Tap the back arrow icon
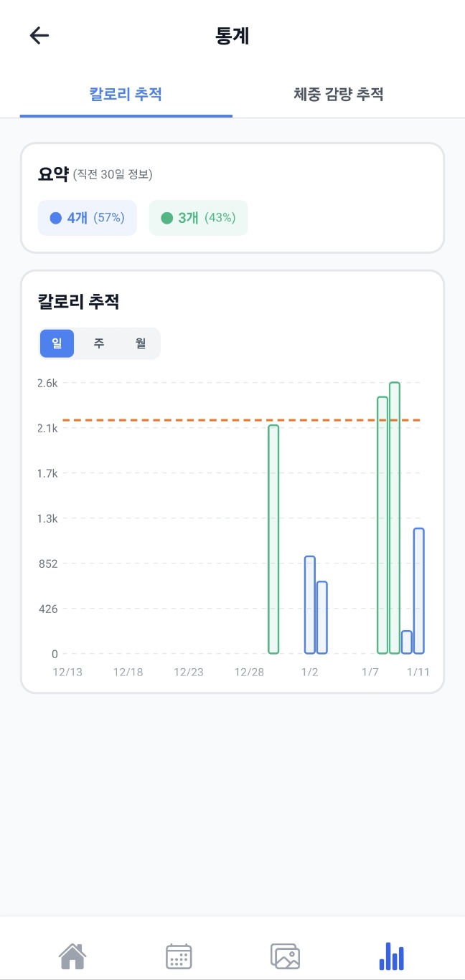This screenshot has width=465, height=980. click(x=39, y=36)
